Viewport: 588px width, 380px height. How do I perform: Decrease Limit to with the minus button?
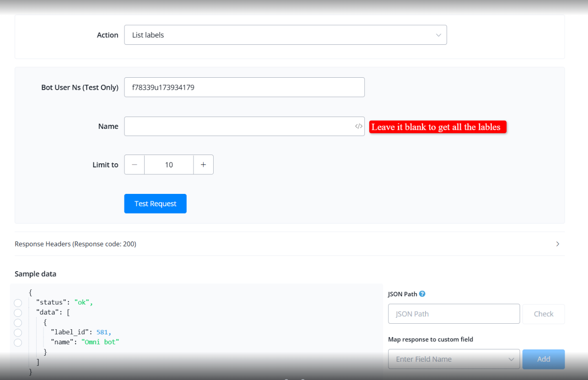pyautogui.click(x=135, y=165)
